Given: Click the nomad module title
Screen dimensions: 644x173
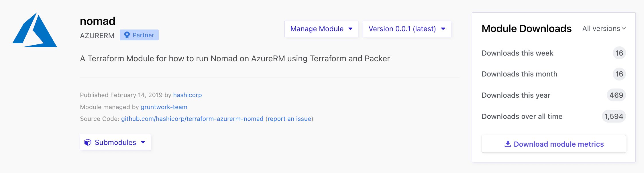Looking at the screenshot, I should [98, 21].
